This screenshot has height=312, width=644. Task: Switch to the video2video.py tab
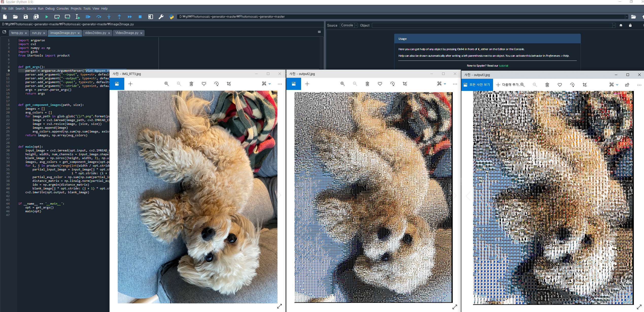coord(95,33)
